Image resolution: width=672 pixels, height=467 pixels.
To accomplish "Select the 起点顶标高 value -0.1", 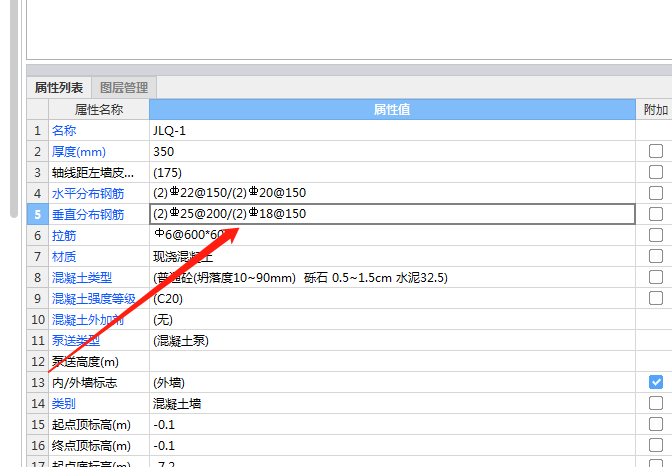I will click(x=392, y=424).
